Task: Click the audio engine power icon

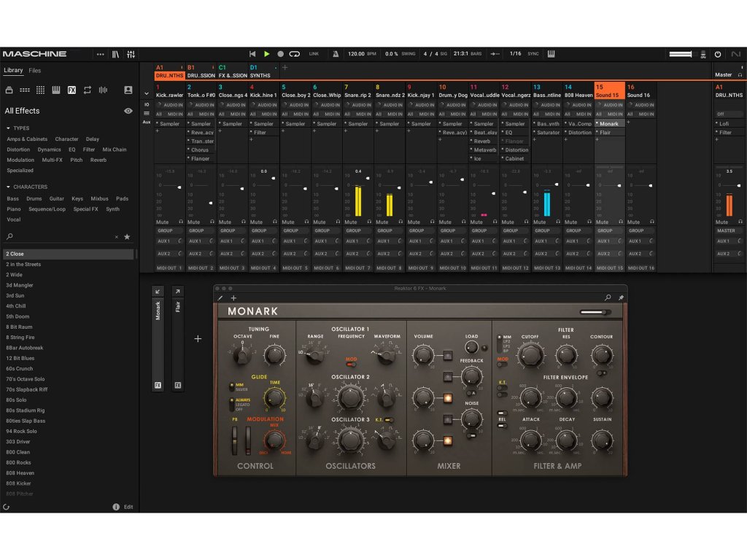Action: [x=718, y=54]
